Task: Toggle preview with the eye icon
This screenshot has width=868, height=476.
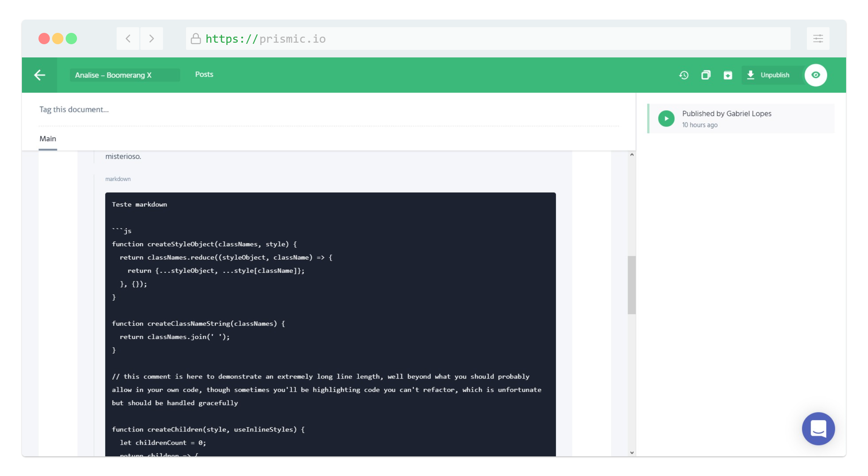Action: tap(816, 75)
